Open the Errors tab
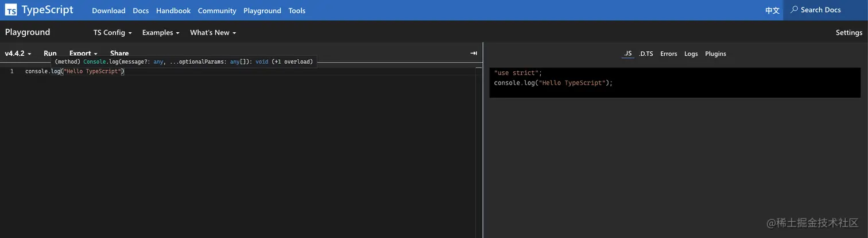 click(669, 53)
